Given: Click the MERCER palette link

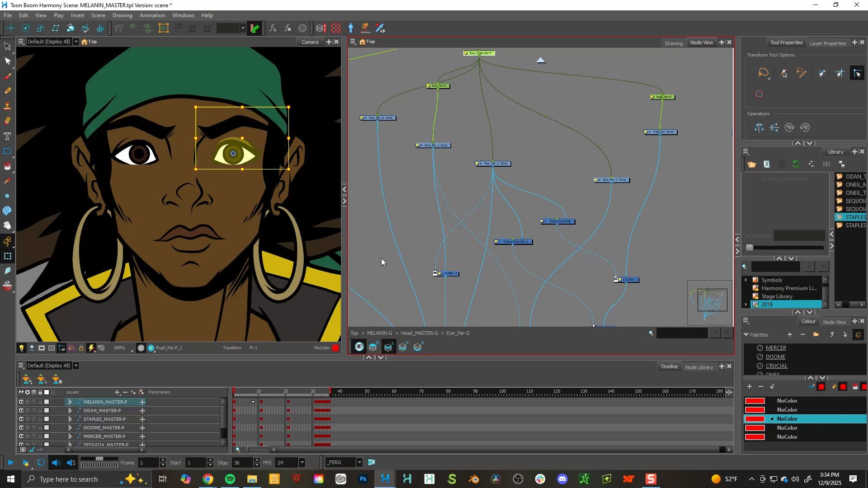Looking at the screenshot, I should point(776,348).
